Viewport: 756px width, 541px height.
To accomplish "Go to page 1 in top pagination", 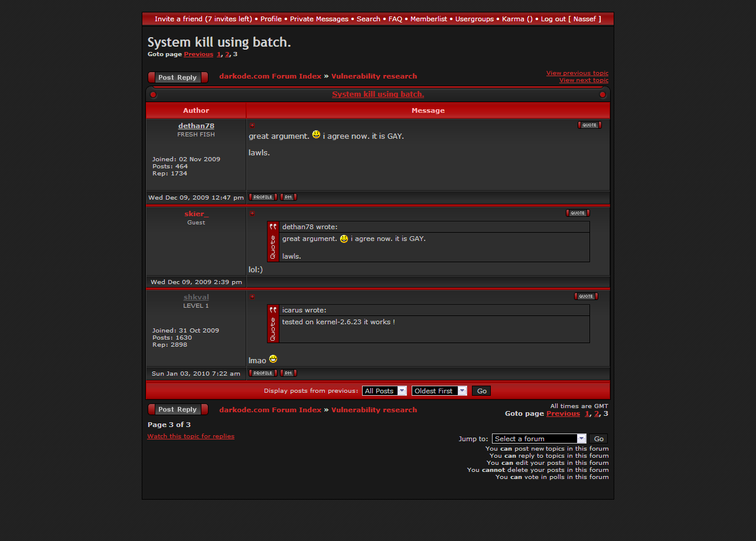I will pyautogui.click(x=219, y=54).
